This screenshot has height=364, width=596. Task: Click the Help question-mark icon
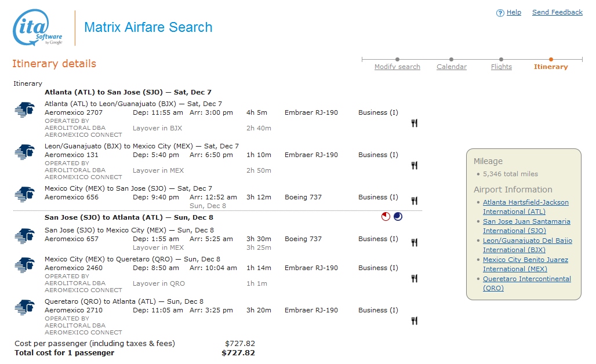(x=500, y=12)
